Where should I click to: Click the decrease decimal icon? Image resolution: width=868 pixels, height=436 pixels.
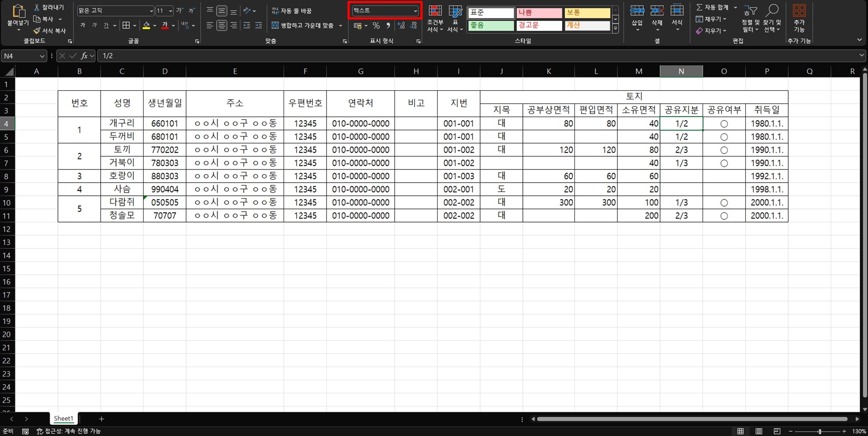pos(413,26)
